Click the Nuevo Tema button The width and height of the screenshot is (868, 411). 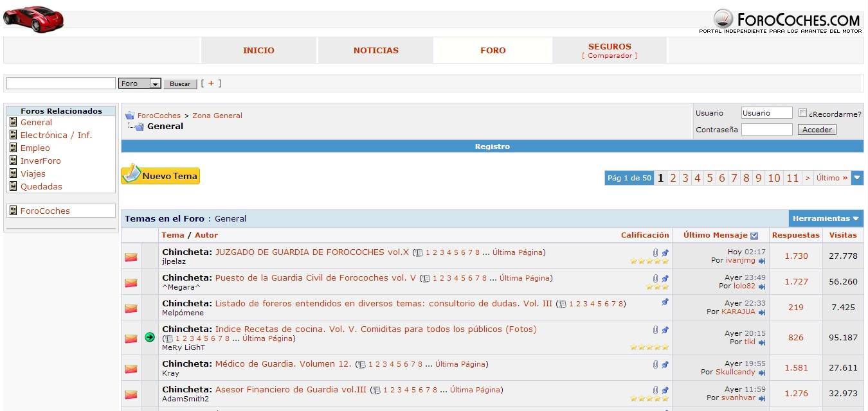point(161,175)
